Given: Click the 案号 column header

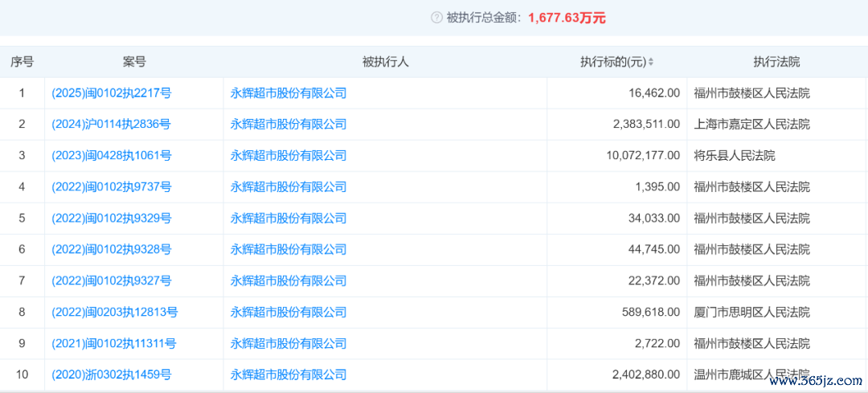Looking at the screenshot, I should point(134,62).
